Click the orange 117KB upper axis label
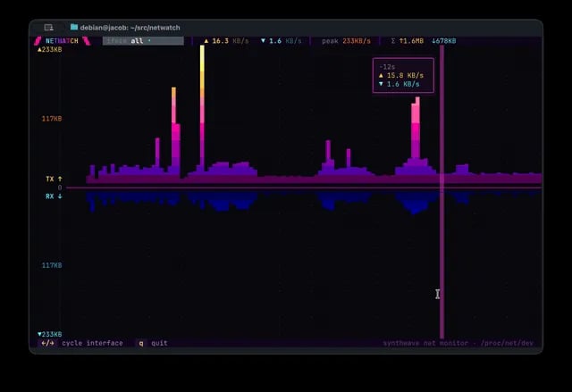 coord(52,119)
